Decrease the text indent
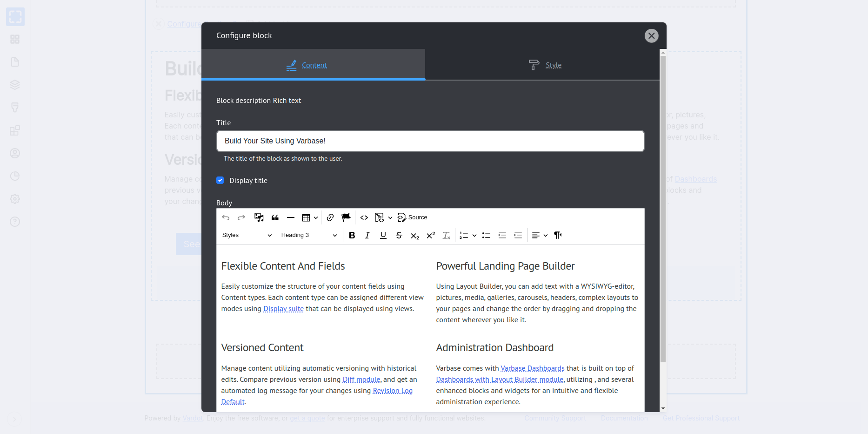868x434 pixels. tap(502, 235)
